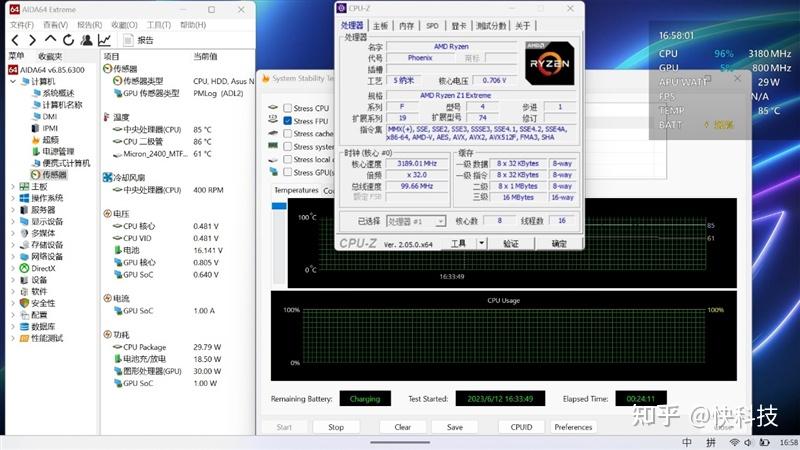The height and width of the screenshot is (450, 800).
Task: Click the Save button
Action: point(455,427)
